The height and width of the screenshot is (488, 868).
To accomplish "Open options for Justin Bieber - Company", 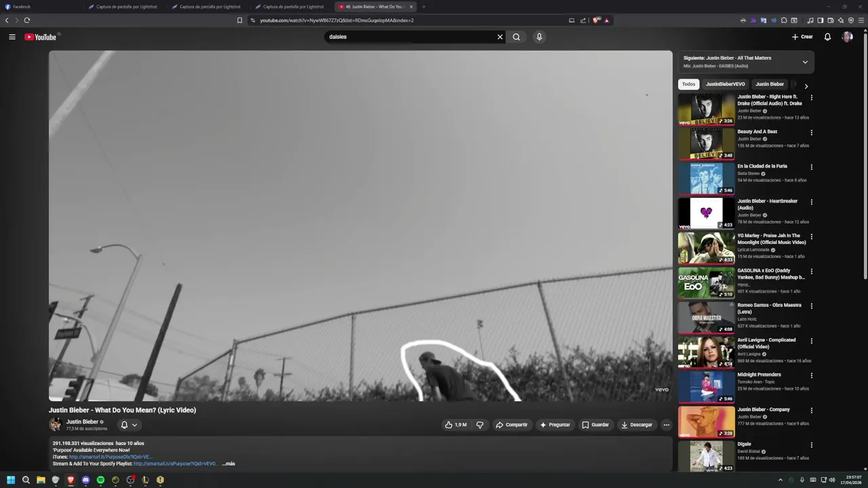I will coord(811,410).
